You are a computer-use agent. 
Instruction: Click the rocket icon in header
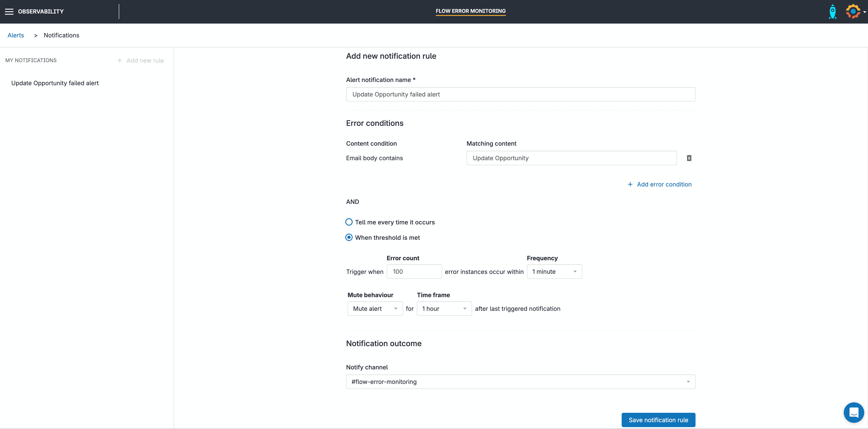tap(832, 11)
